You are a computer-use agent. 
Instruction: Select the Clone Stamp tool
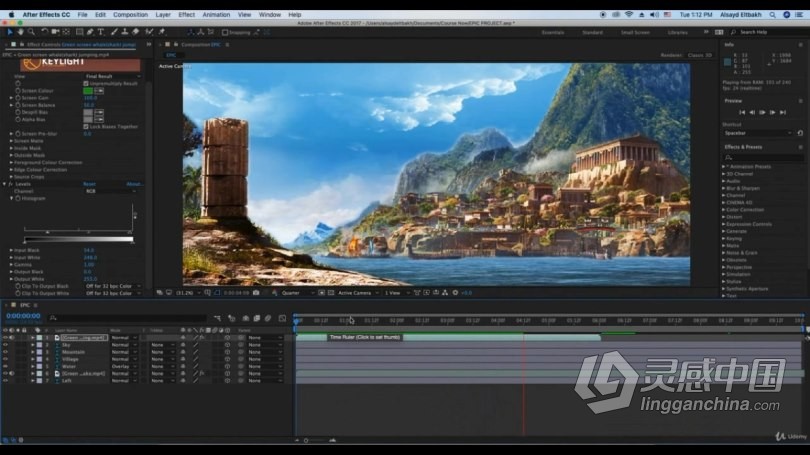tap(124, 32)
